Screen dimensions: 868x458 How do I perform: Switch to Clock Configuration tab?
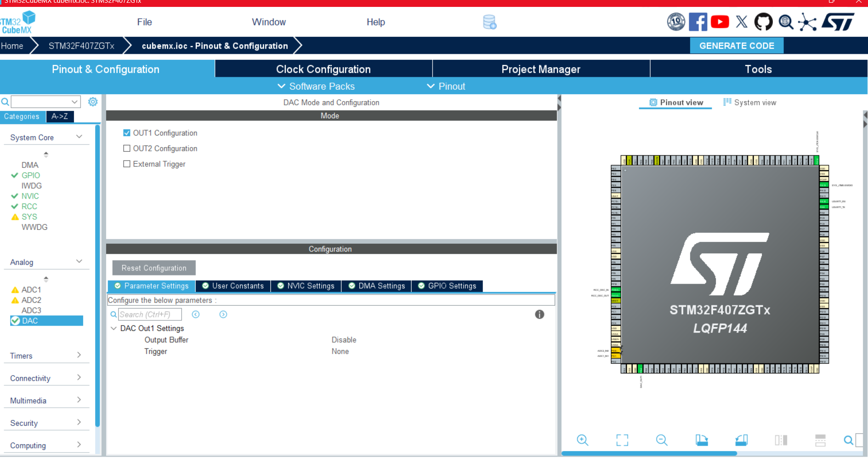323,69
